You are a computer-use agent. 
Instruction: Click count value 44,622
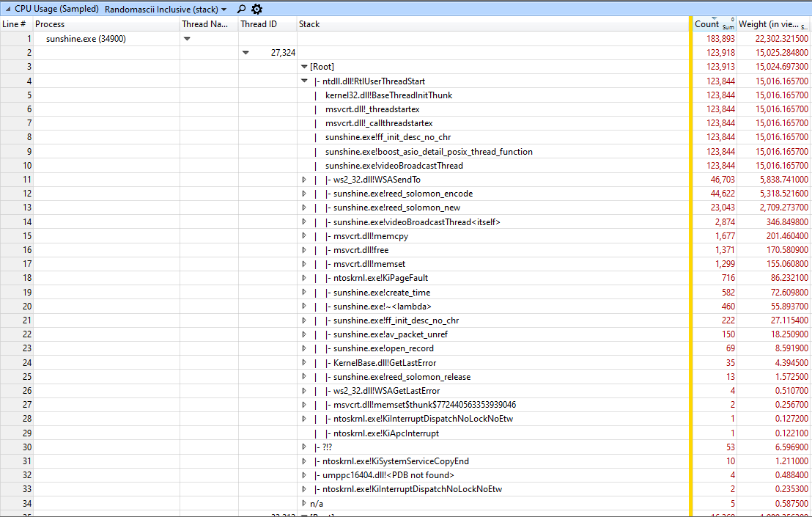[x=723, y=193]
